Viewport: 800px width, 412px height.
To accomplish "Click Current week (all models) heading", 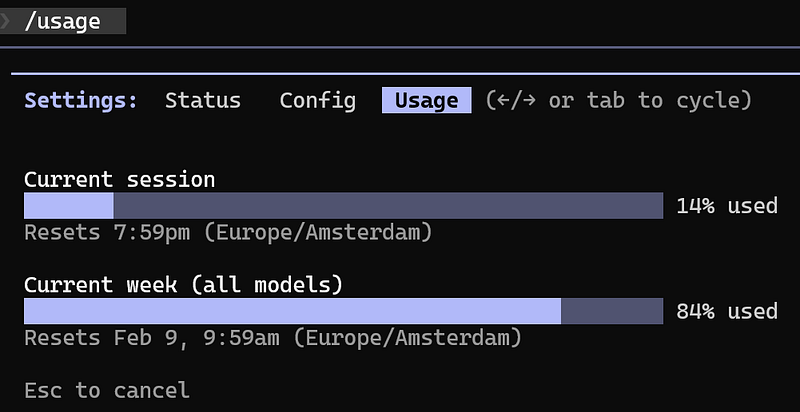I will tap(183, 285).
